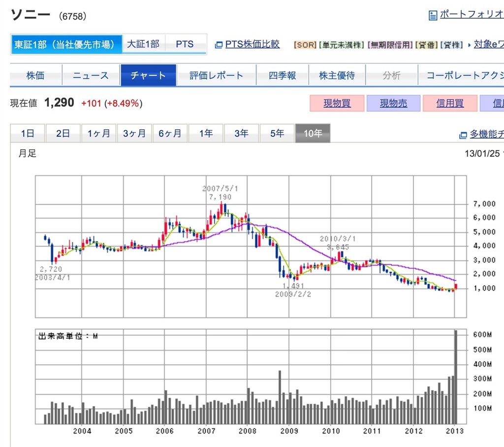This screenshot has width=504, height=447.
Task: Show the 5年 chart period
Action: coord(277,133)
